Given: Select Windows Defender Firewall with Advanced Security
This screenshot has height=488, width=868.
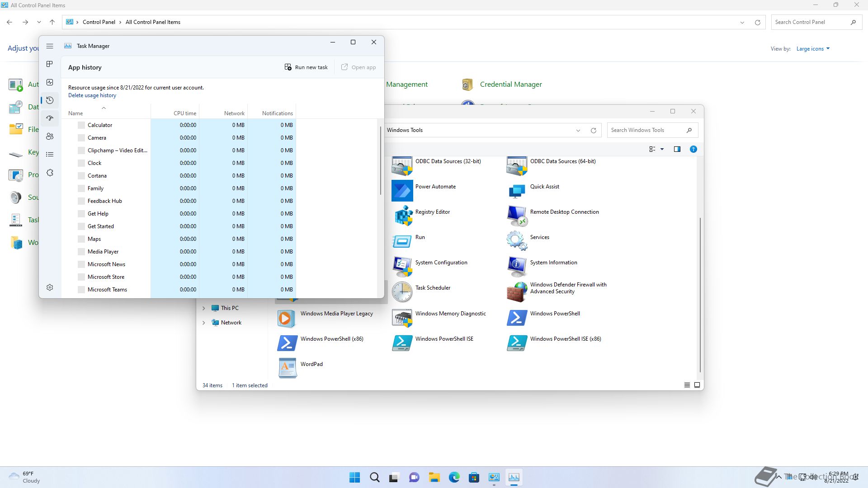Looking at the screenshot, I should (x=557, y=291).
